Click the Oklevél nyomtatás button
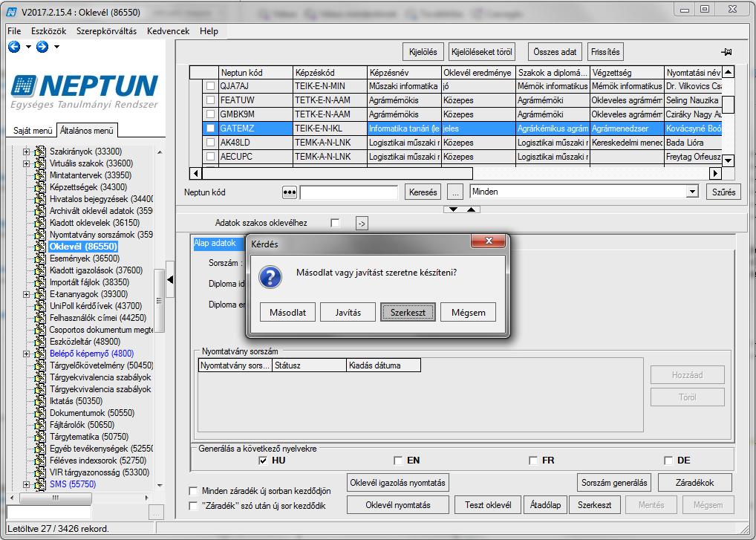The height and width of the screenshot is (540, 756). point(398,505)
